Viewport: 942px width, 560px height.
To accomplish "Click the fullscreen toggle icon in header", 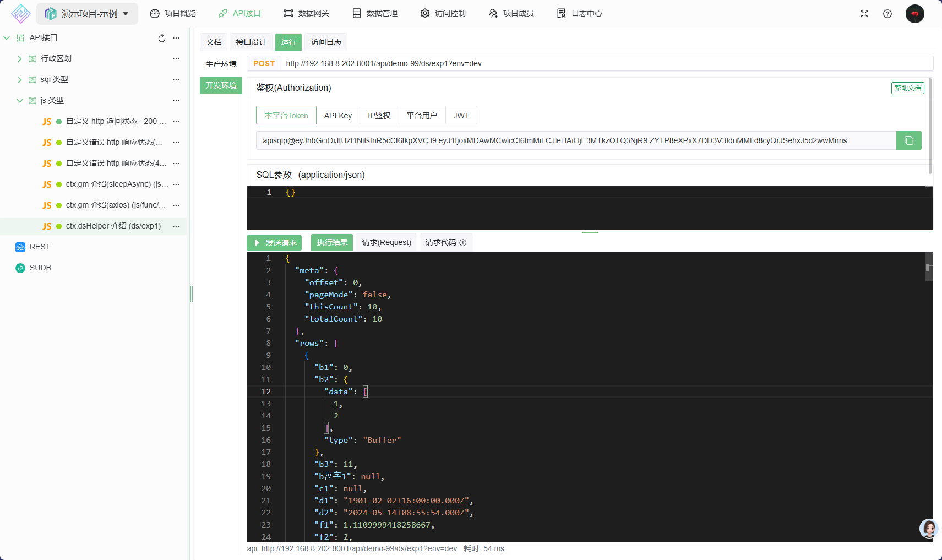I will [864, 14].
